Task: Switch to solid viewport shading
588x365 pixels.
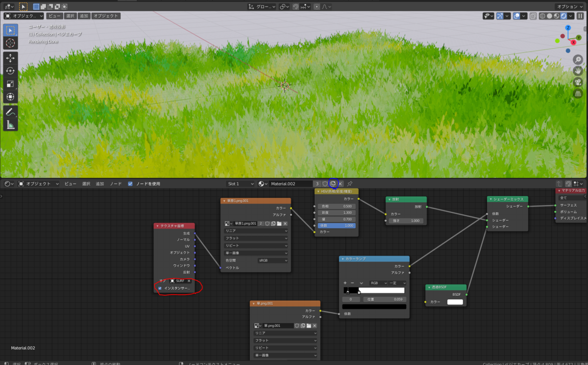Action: coord(550,16)
